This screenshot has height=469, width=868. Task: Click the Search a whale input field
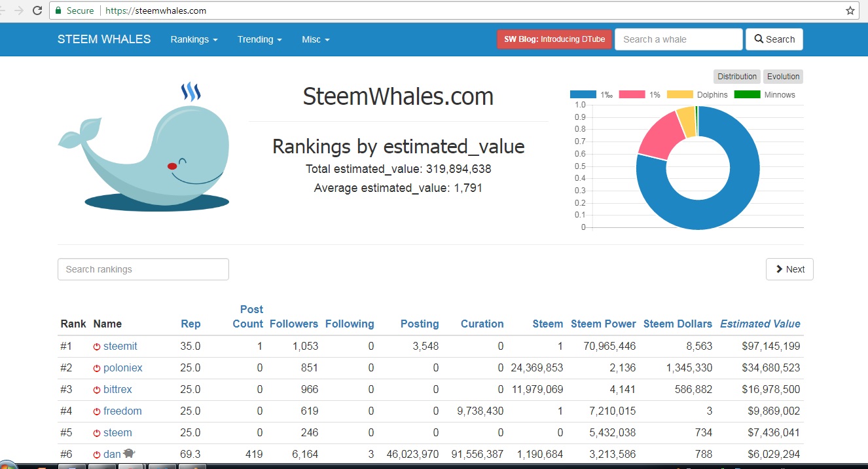(679, 39)
